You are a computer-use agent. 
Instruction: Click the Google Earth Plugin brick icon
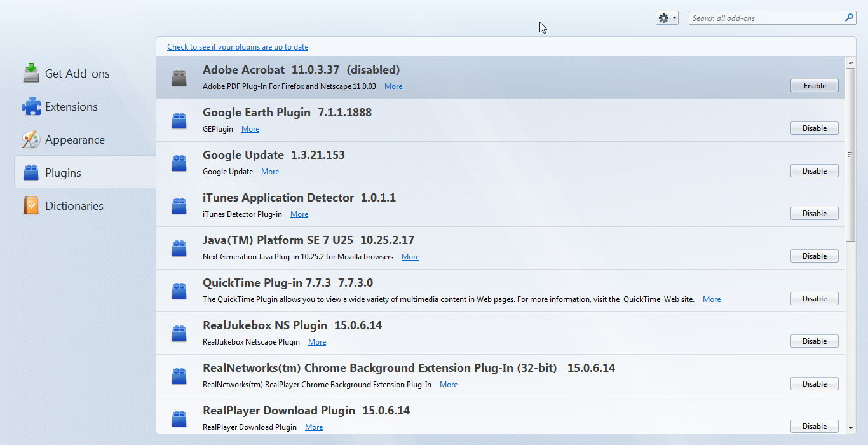pos(179,120)
